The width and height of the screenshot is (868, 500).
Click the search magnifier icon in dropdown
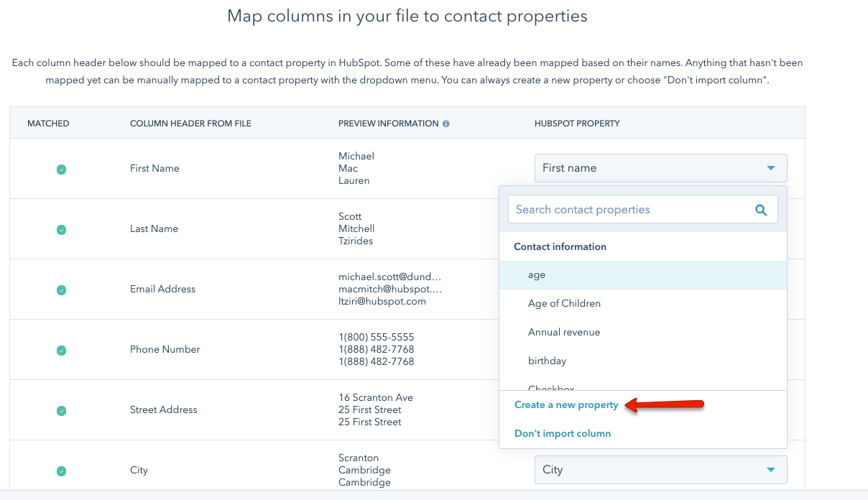point(761,210)
